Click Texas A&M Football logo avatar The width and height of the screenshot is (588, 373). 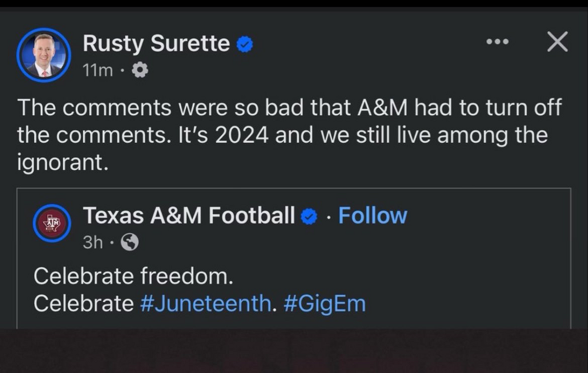point(52,223)
